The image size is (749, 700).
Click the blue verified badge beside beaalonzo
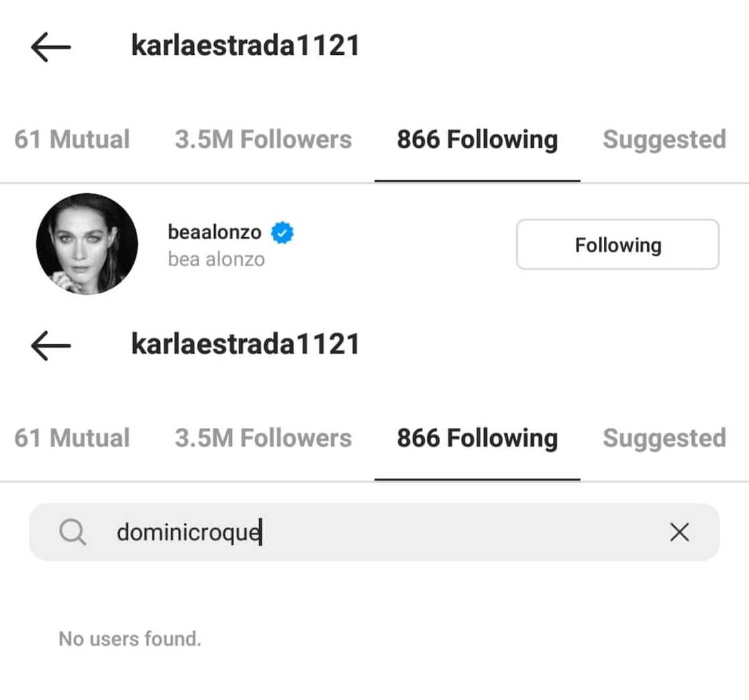[282, 233]
